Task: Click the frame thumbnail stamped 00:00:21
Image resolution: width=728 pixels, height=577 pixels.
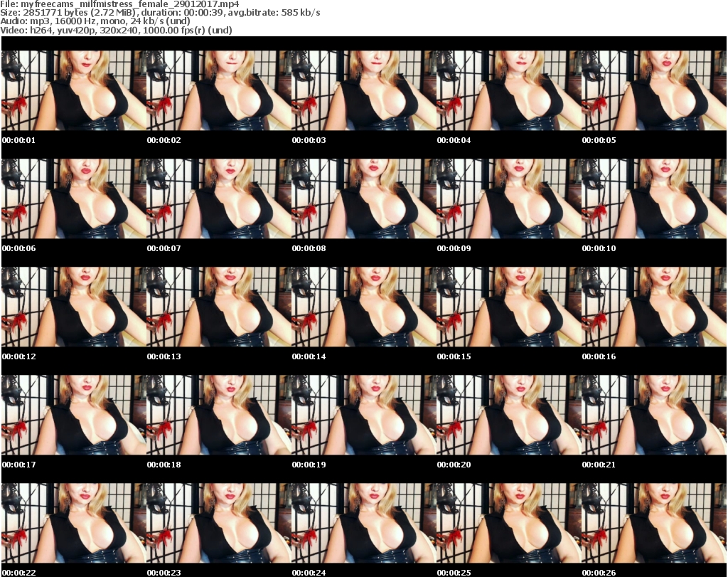Action: pyautogui.click(x=654, y=415)
